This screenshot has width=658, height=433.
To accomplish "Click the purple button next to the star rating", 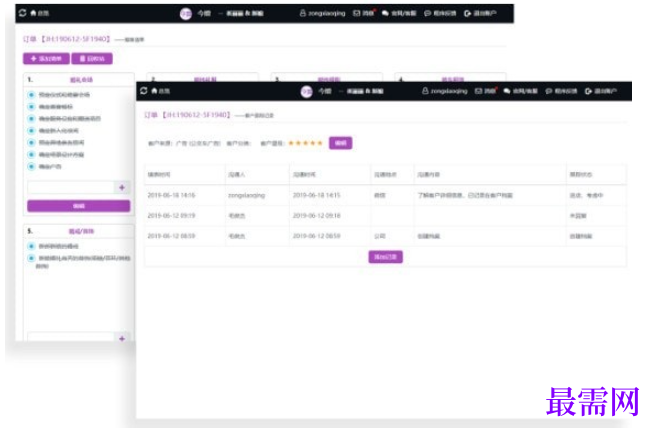I will click(x=341, y=143).
